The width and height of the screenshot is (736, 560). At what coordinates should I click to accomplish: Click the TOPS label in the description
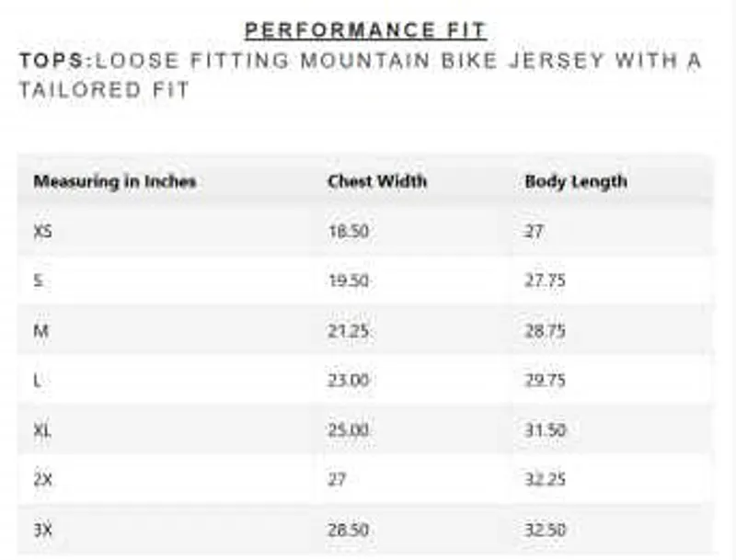tap(53, 61)
